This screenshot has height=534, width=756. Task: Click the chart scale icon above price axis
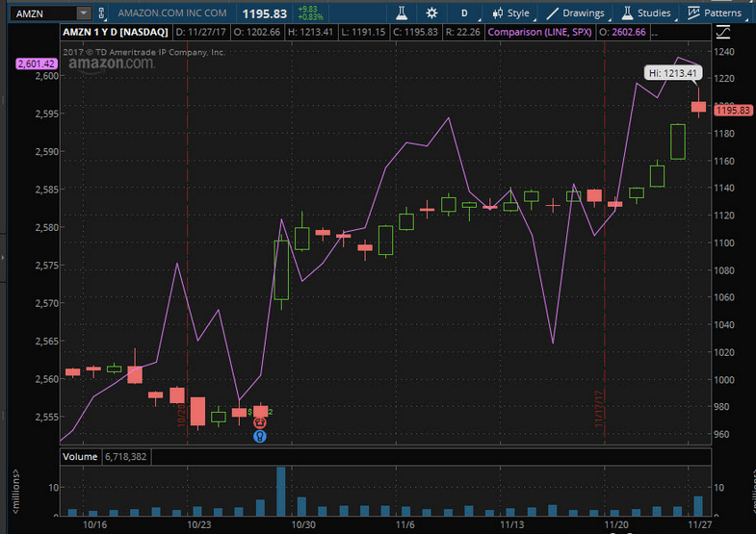click(x=722, y=33)
